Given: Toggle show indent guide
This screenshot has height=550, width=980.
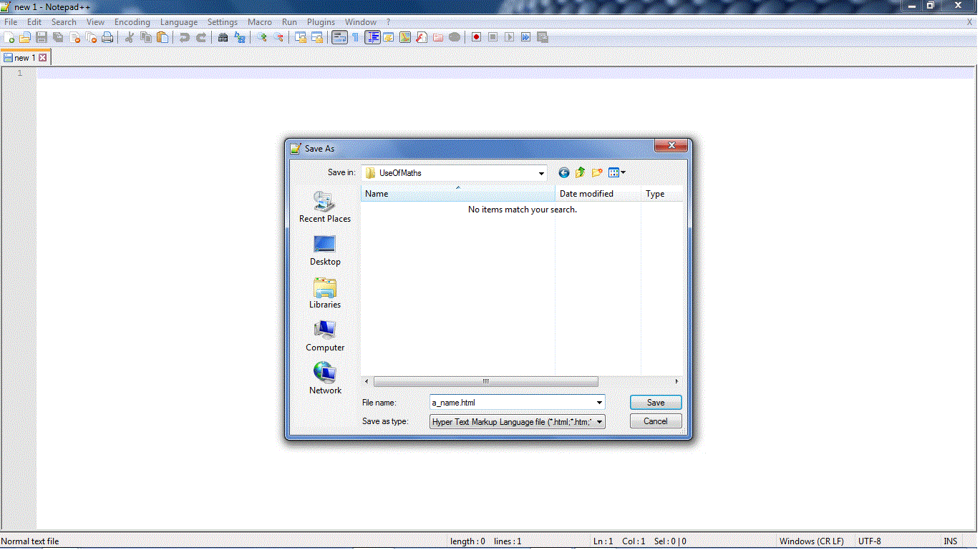Looking at the screenshot, I should (x=372, y=37).
